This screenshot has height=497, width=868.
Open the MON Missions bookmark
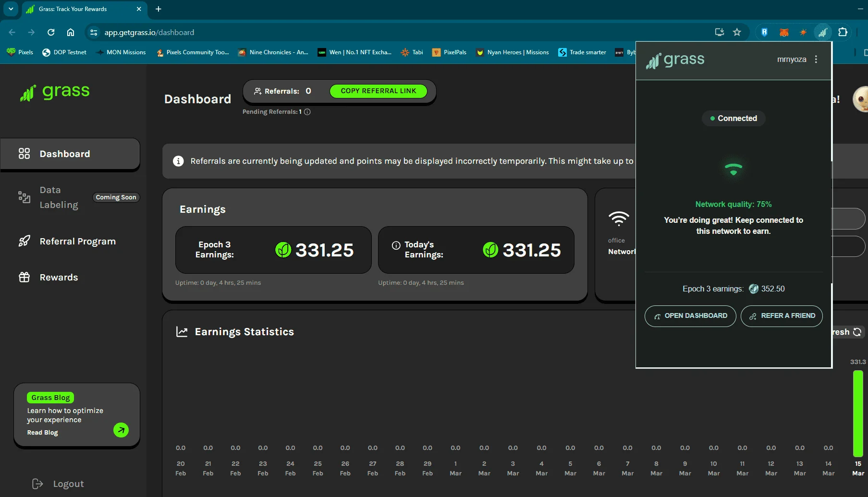pyautogui.click(x=121, y=52)
